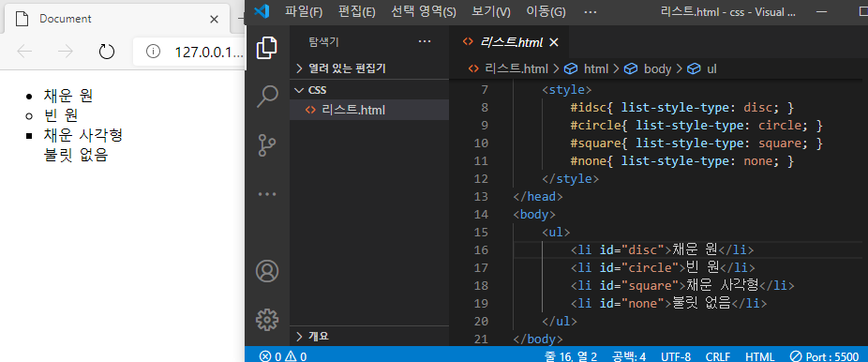Select the 리스트.html editor tab
The height and width of the screenshot is (362, 868).
pyautogui.click(x=509, y=42)
